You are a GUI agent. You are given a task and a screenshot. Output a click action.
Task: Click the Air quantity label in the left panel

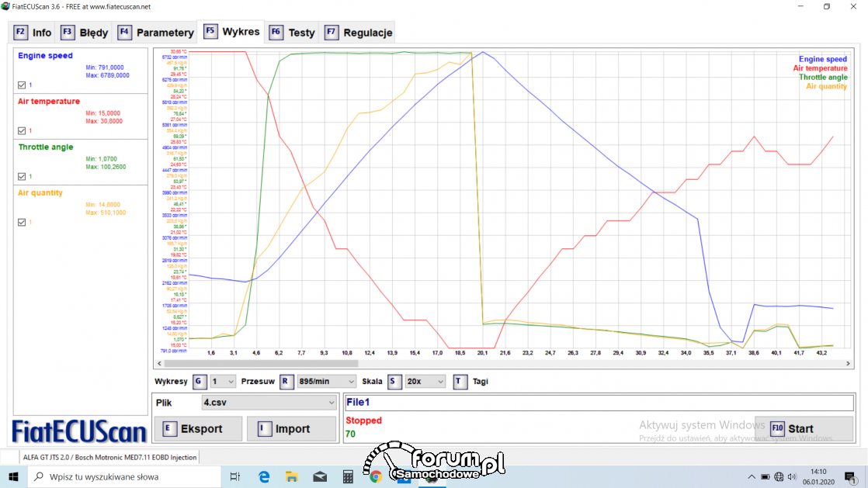pos(40,193)
